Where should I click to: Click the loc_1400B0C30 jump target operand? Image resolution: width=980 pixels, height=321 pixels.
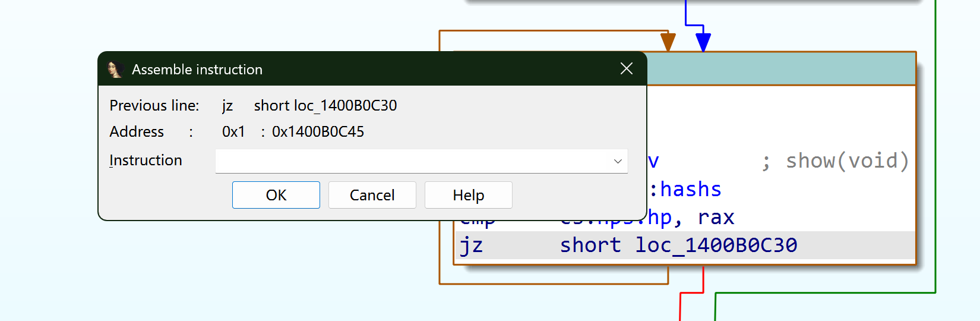(x=716, y=245)
